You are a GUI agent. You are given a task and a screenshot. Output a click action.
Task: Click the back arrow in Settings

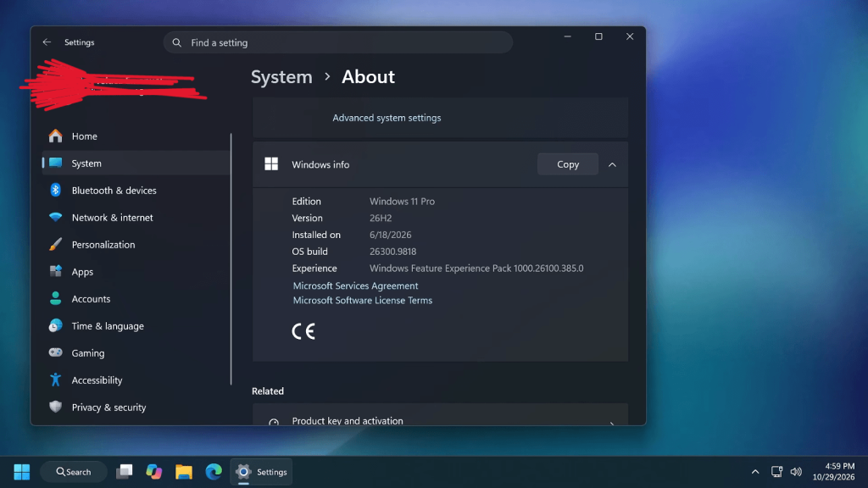pyautogui.click(x=47, y=42)
